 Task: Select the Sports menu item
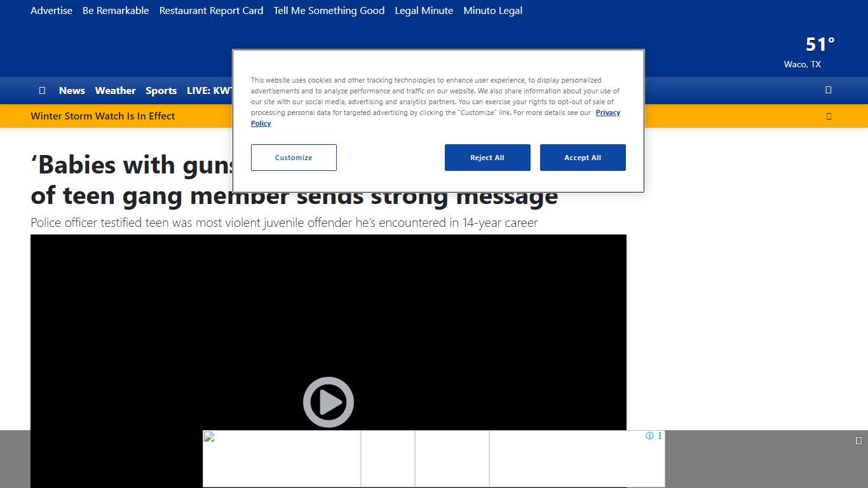[x=161, y=91]
